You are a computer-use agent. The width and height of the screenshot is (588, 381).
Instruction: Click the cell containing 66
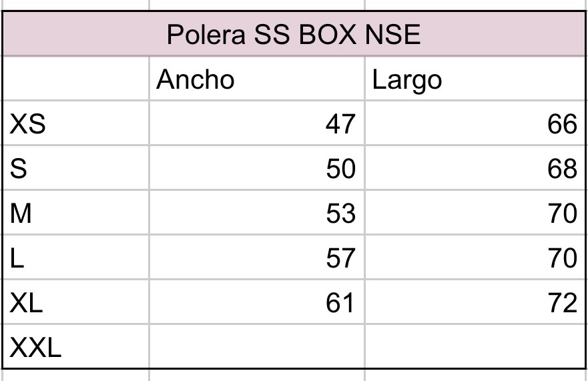pyautogui.click(x=475, y=123)
